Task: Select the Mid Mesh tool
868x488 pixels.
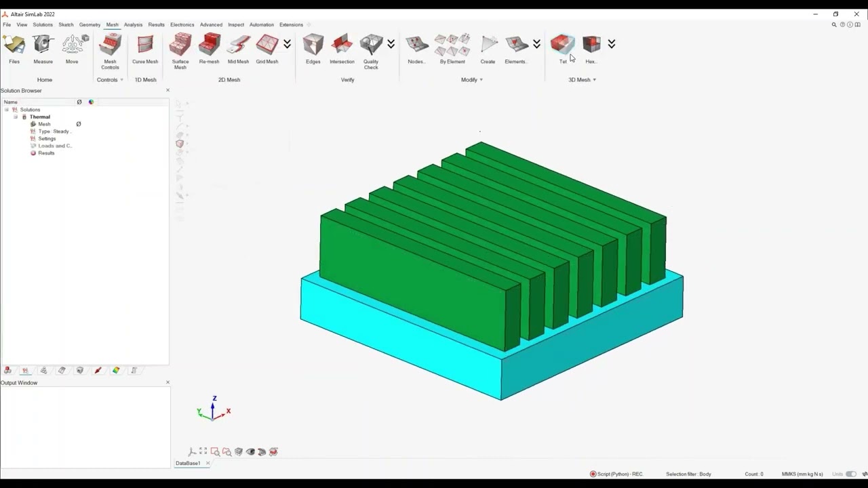Action: tap(238, 49)
